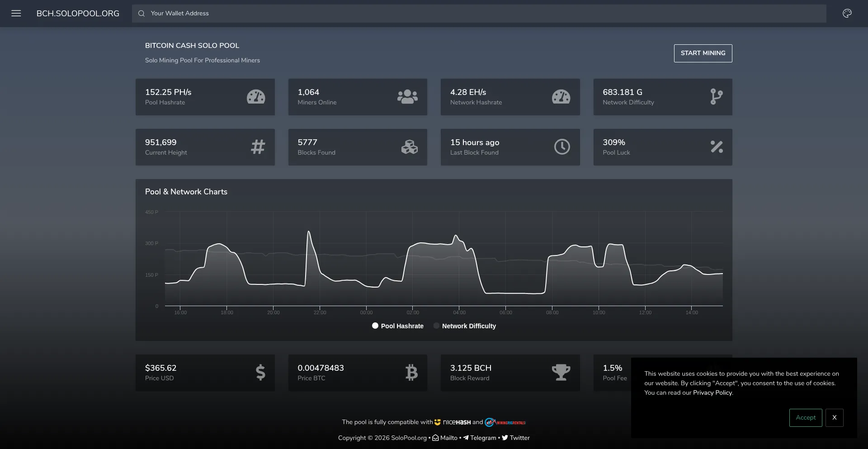Toggle Network Difficulty chart series
Image resolution: width=868 pixels, height=449 pixels.
[x=465, y=326]
